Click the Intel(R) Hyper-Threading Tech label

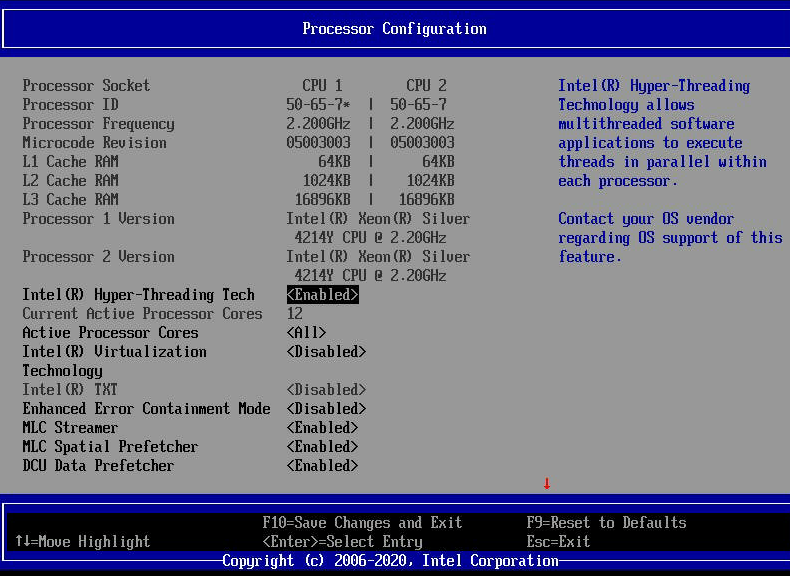139,295
